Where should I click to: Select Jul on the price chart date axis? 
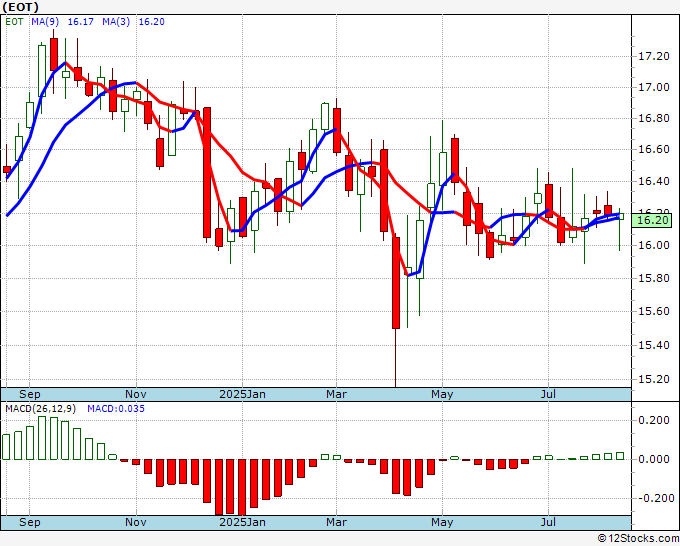pyautogui.click(x=549, y=394)
